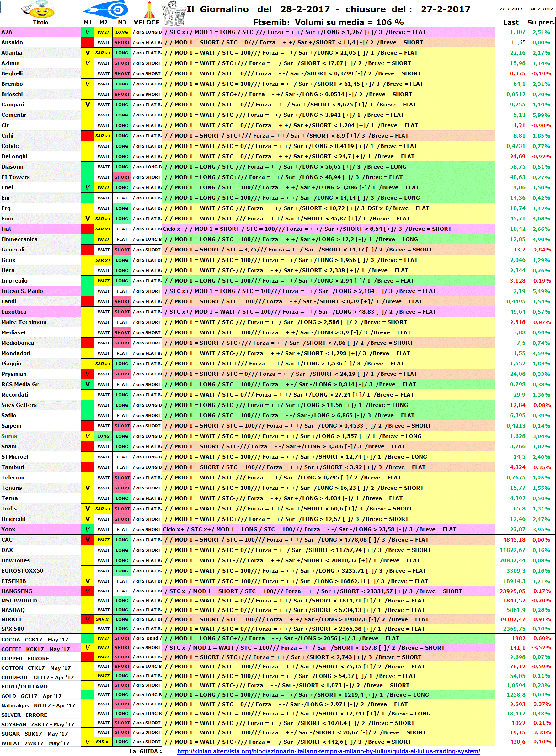Select the 'COCOA CCK17 - May '17' row title

tap(35, 640)
